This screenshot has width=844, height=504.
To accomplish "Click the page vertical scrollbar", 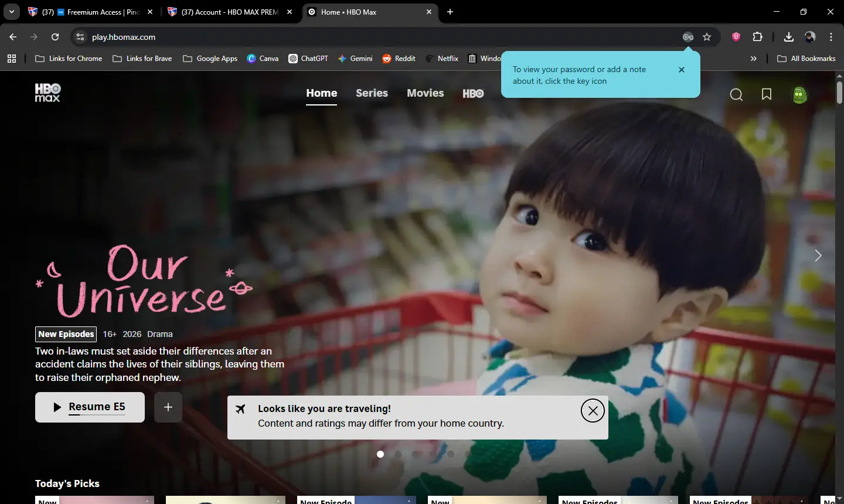I will coord(839,93).
